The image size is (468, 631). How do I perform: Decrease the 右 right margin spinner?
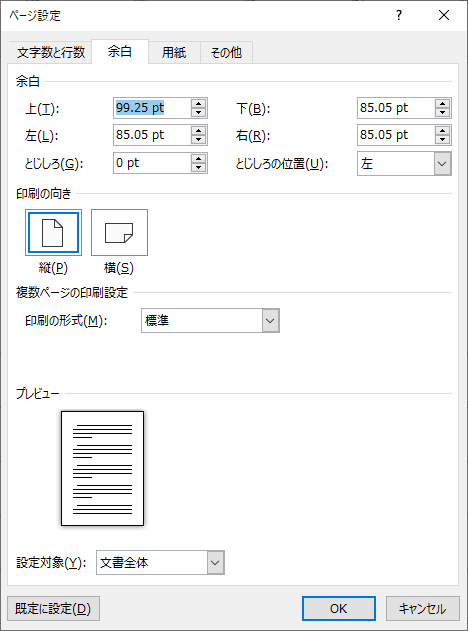442,140
